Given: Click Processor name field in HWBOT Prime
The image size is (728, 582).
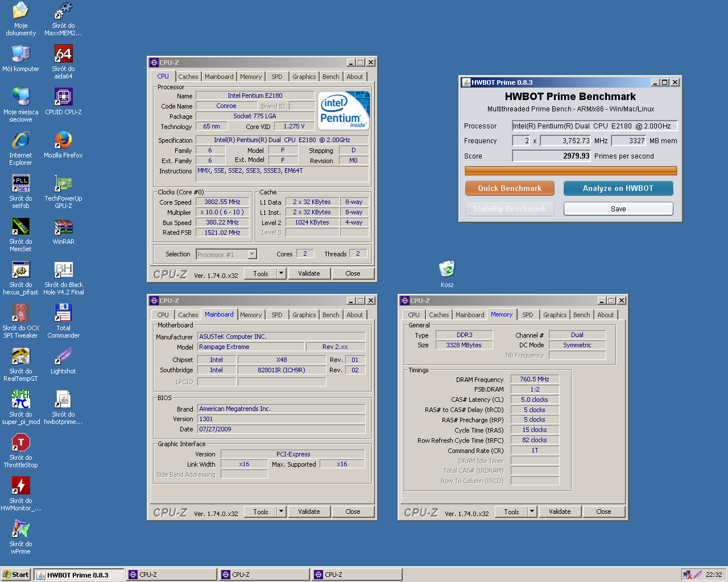Looking at the screenshot, I should click(x=594, y=126).
